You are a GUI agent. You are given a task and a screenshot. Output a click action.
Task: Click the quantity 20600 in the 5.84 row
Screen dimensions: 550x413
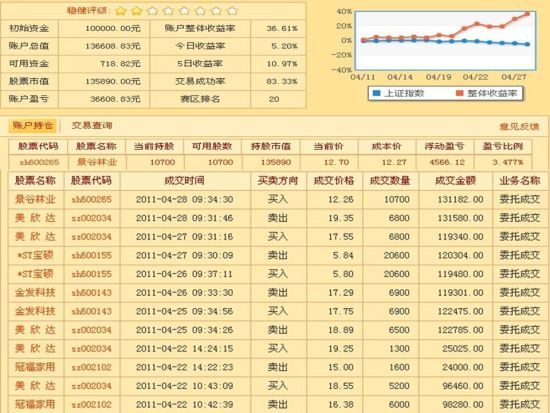(x=396, y=255)
